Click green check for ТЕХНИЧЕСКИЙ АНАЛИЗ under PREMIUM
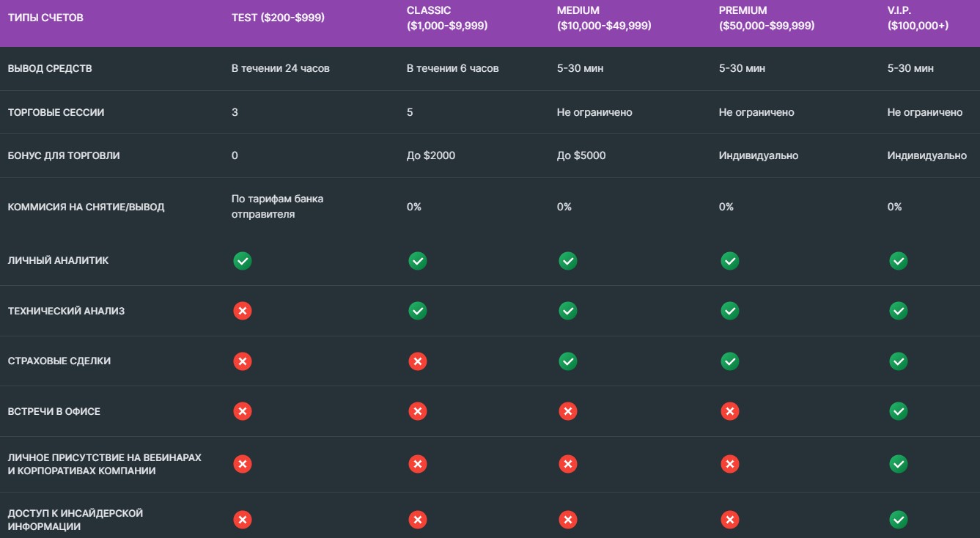This screenshot has height=538, width=980. pyautogui.click(x=730, y=311)
